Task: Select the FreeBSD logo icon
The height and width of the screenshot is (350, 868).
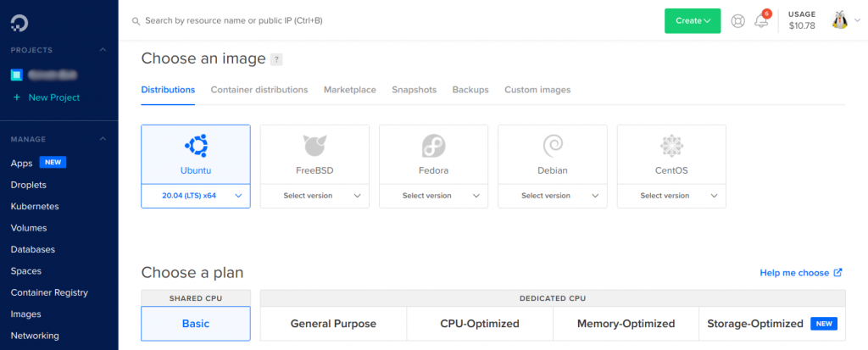Action: [x=314, y=145]
